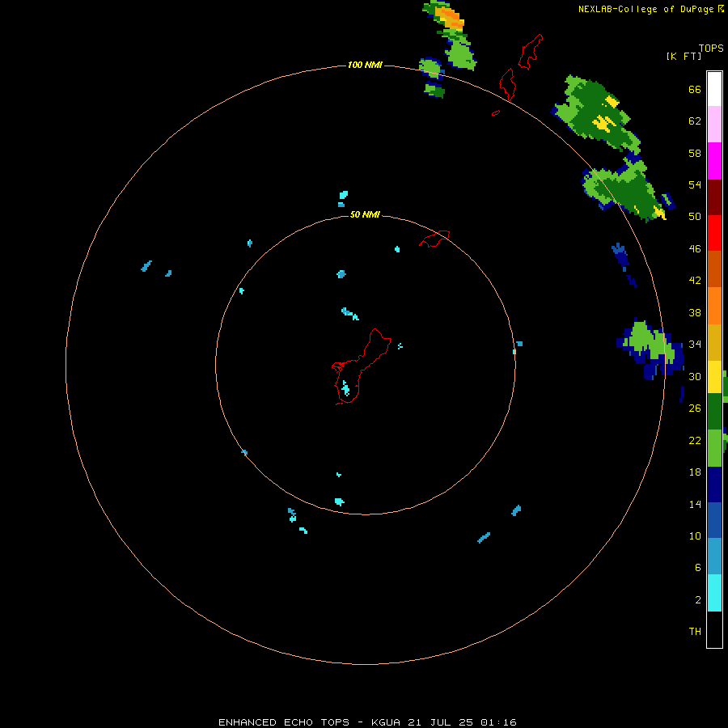This screenshot has width=728, height=728.
Task: Click the "100 NMI" range ring label
Action: coord(365,65)
